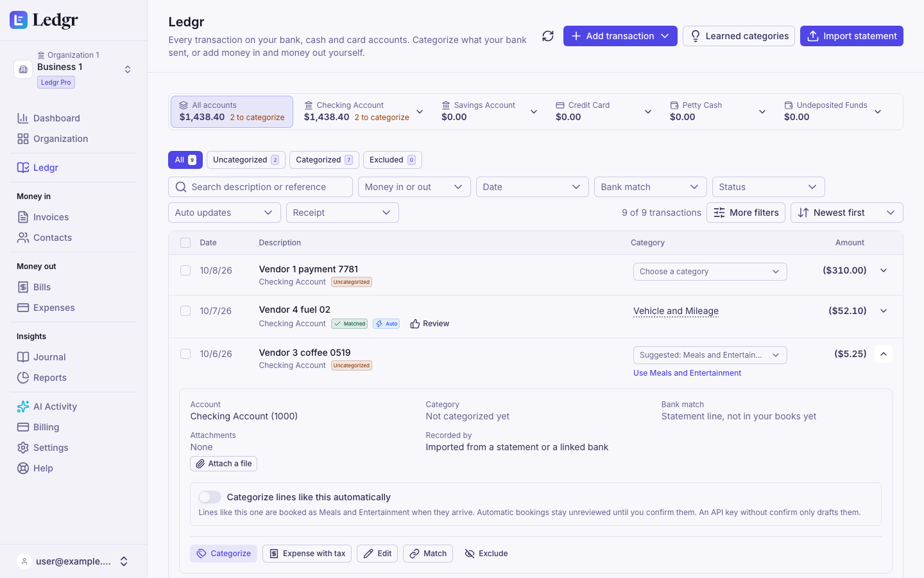924x578 pixels.
Task: Open the Date filter dropdown
Action: (533, 187)
